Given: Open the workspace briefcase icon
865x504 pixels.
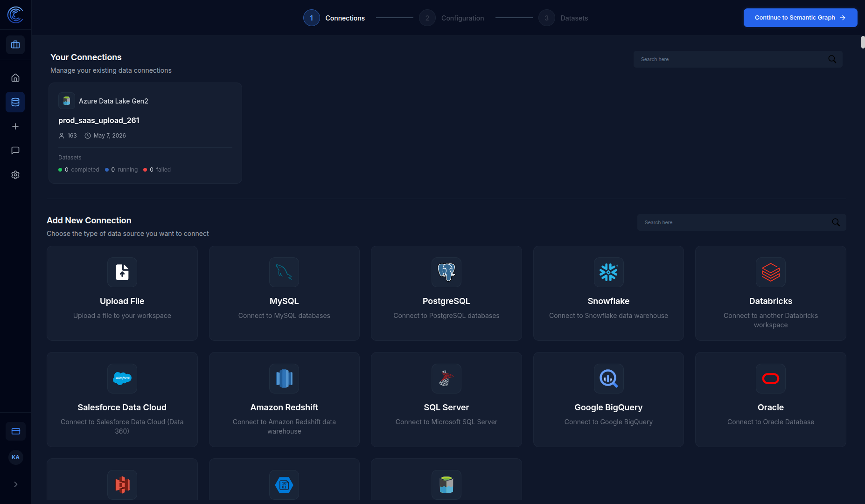Looking at the screenshot, I should pyautogui.click(x=15, y=45).
